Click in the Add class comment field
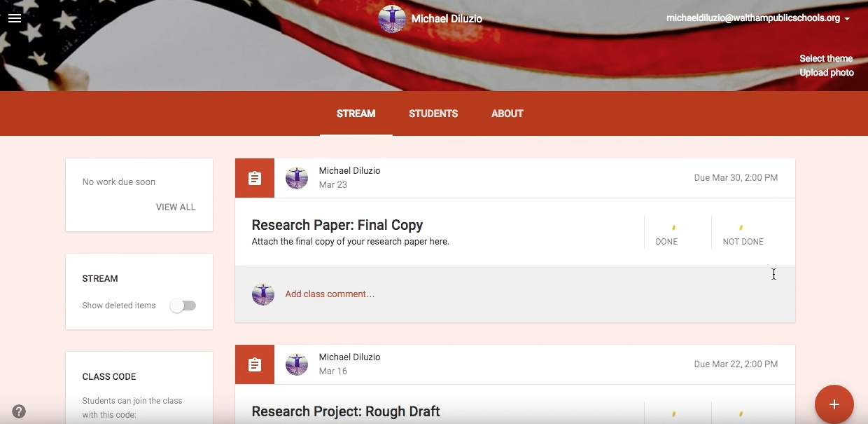 coord(330,294)
